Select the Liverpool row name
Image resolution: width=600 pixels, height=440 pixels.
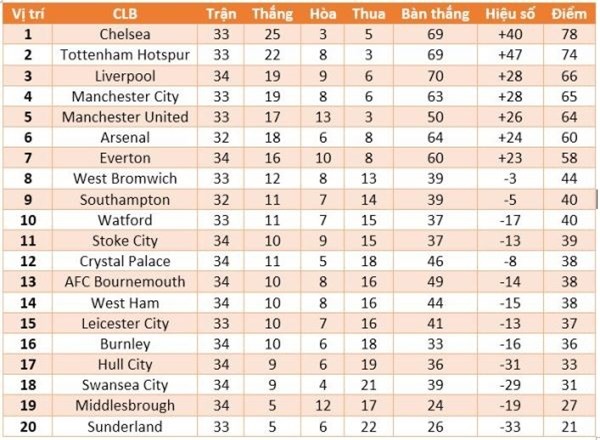[126, 76]
